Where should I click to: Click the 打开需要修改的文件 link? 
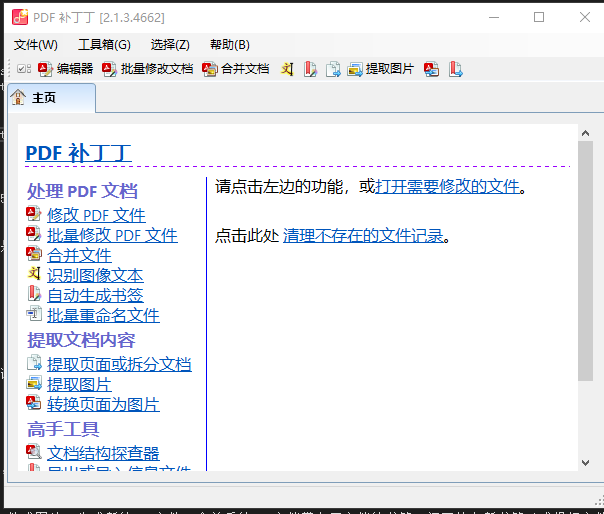[447, 186]
